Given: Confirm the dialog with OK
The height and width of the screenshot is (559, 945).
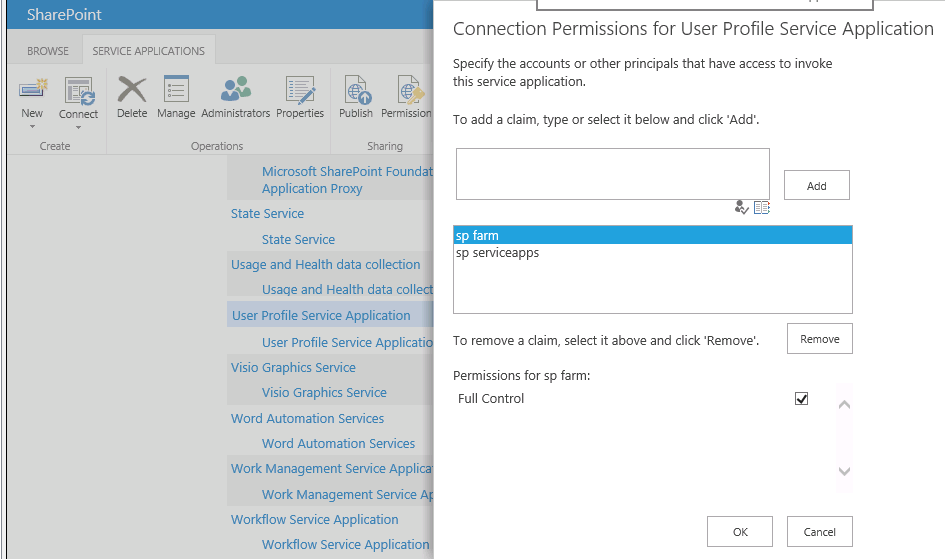Looking at the screenshot, I should click(x=740, y=532).
